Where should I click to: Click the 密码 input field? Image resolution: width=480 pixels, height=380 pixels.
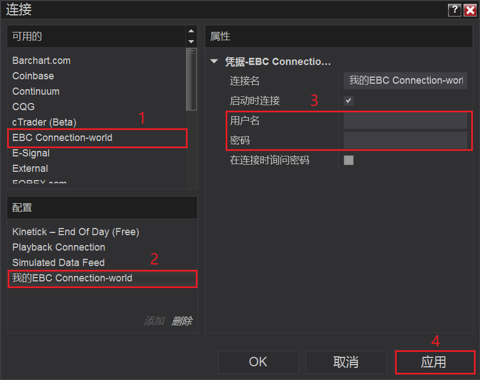click(405, 140)
